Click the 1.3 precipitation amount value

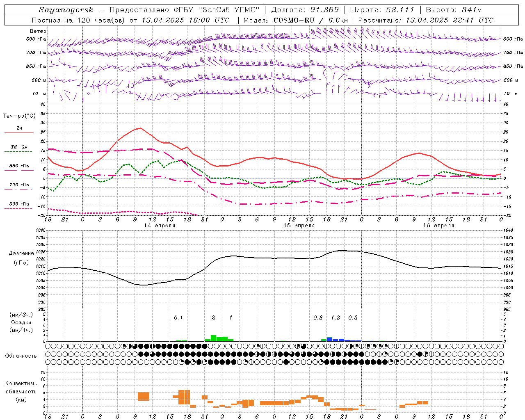[x=336, y=318]
